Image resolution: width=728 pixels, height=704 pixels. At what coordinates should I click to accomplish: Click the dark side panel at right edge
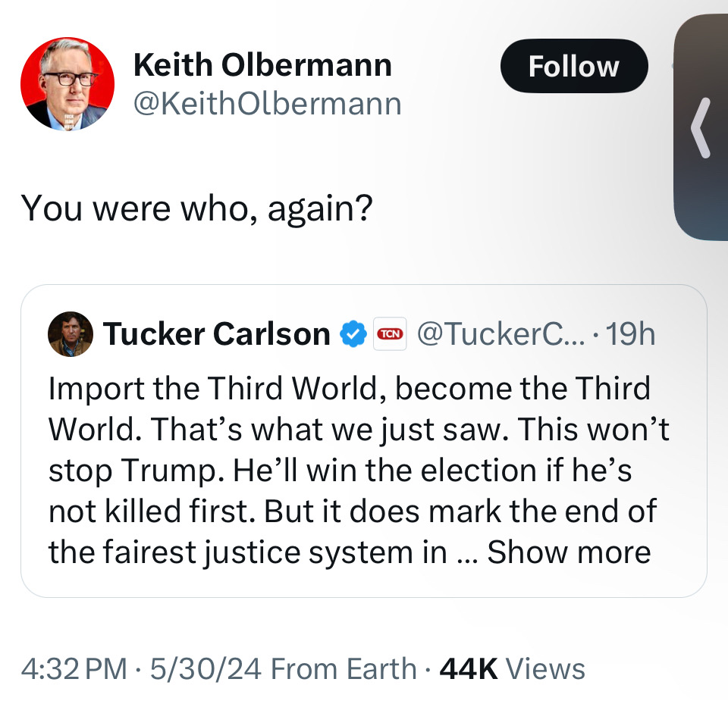[x=701, y=127]
